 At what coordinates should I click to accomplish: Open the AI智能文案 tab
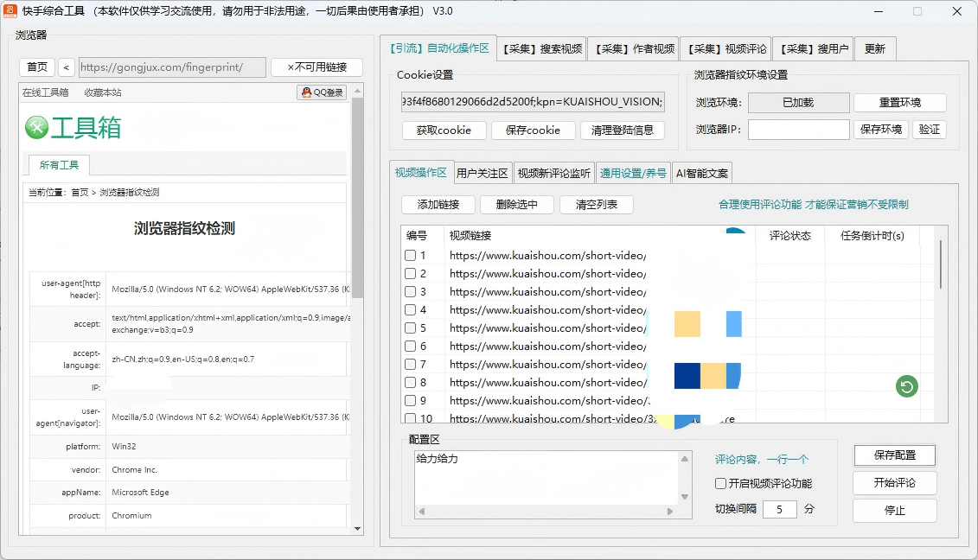(701, 174)
